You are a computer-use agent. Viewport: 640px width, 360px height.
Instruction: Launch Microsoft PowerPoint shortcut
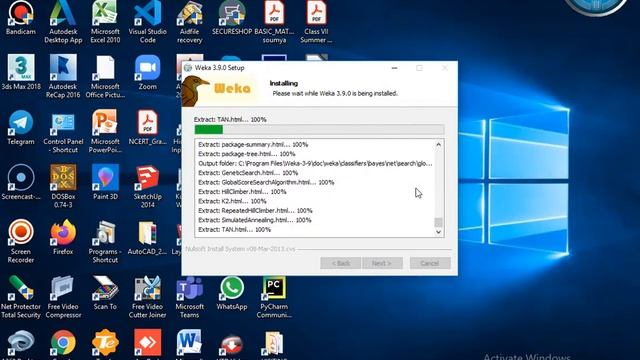105,131
